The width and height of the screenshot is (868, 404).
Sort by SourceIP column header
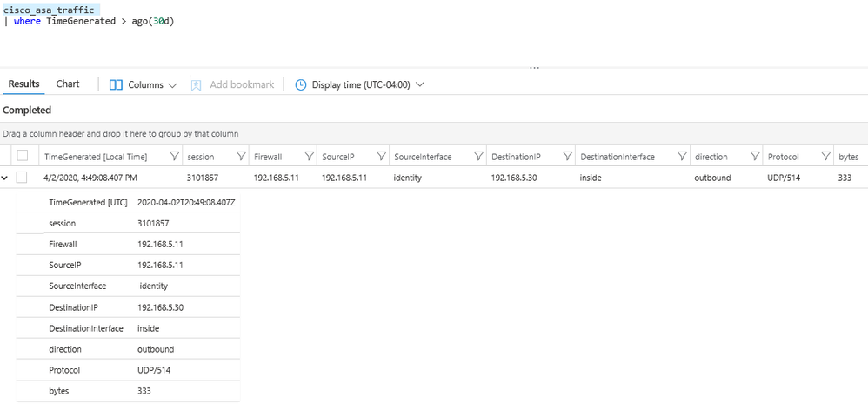pos(337,157)
